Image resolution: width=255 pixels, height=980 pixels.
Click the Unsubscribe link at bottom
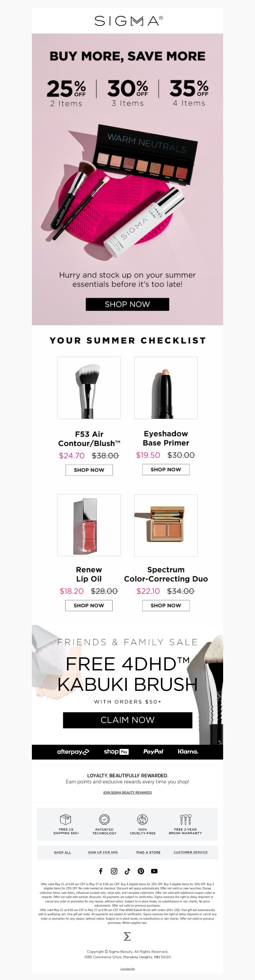point(127,969)
